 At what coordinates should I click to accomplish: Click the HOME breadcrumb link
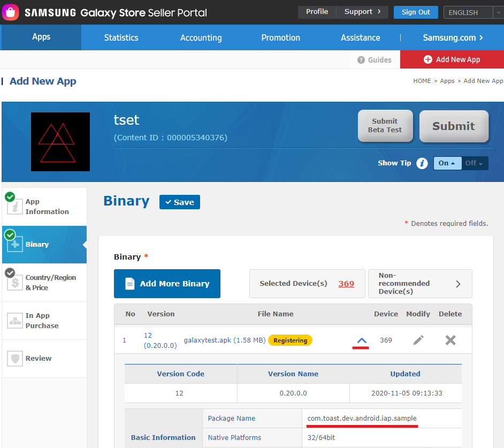422,81
